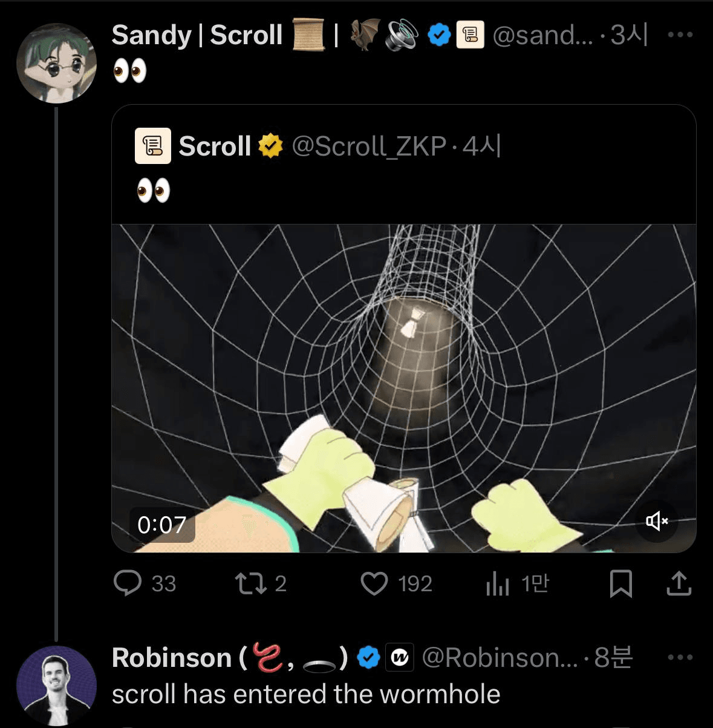
Task: Like the post with 192 hearts
Action: point(374,583)
